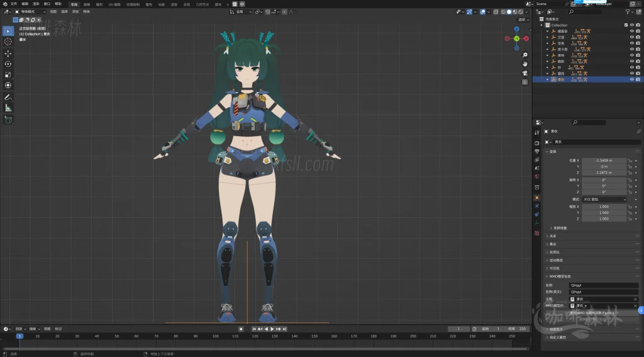This screenshot has width=644, height=357.
Task: Select the Add Cube tool
Action: coord(8,120)
